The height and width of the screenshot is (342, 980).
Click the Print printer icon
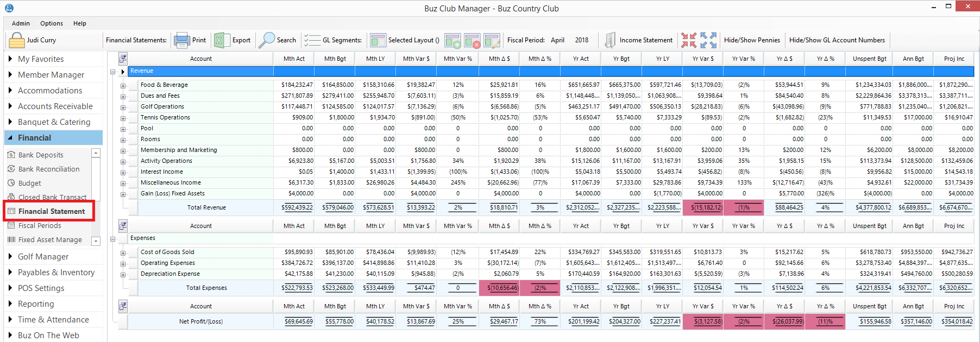pyautogui.click(x=181, y=40)
